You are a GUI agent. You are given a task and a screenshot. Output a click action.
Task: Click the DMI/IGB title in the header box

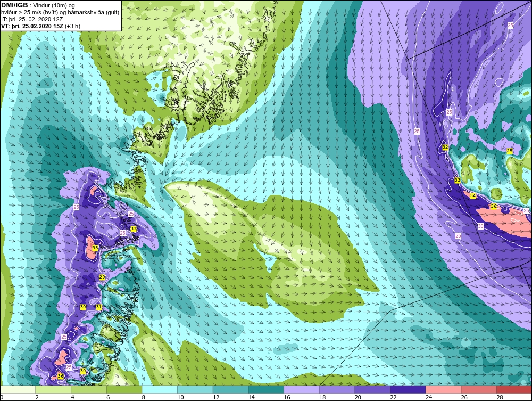14,5
